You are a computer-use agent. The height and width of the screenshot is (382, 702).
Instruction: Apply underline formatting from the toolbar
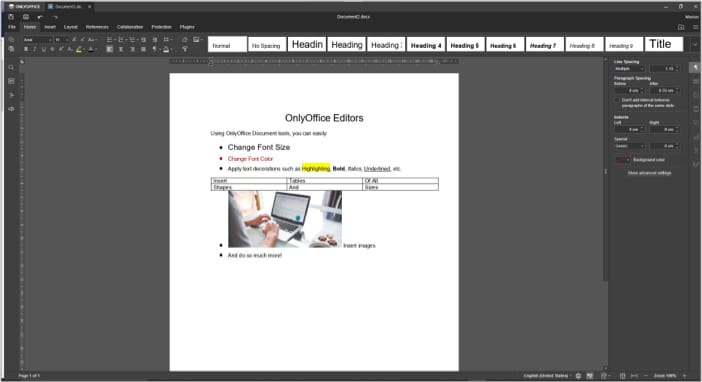click(43, 49)
